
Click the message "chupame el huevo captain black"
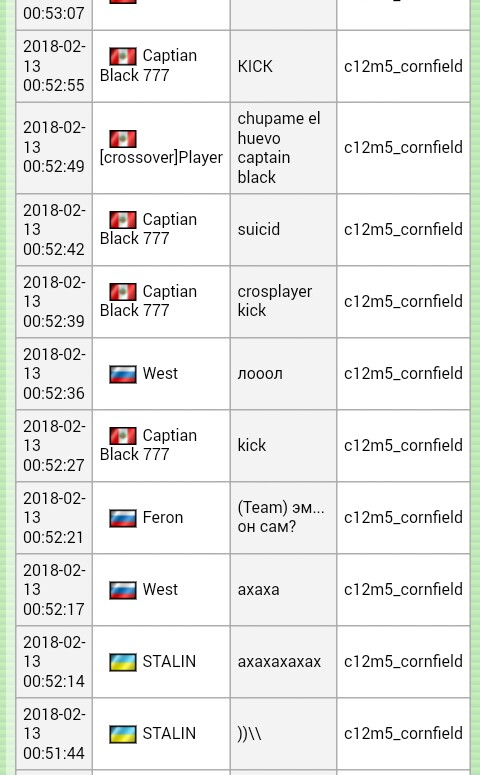click(x=279, y=148)
